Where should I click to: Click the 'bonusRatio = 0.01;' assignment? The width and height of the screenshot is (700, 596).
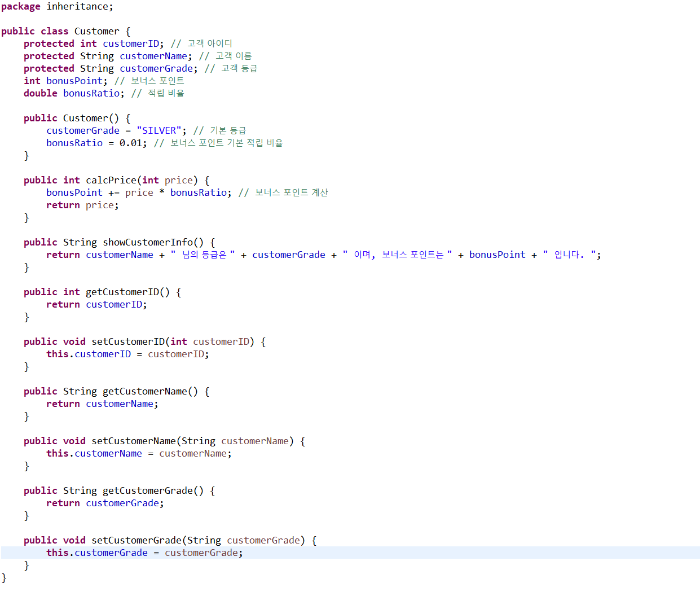[x=96, y=143]
